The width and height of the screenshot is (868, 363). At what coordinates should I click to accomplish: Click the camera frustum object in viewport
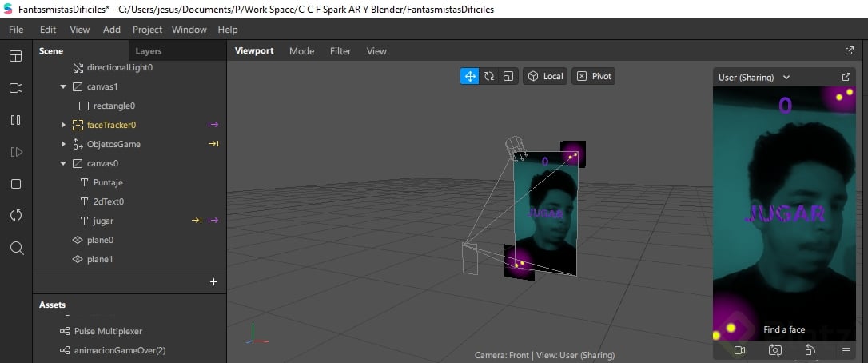point(470,258)
